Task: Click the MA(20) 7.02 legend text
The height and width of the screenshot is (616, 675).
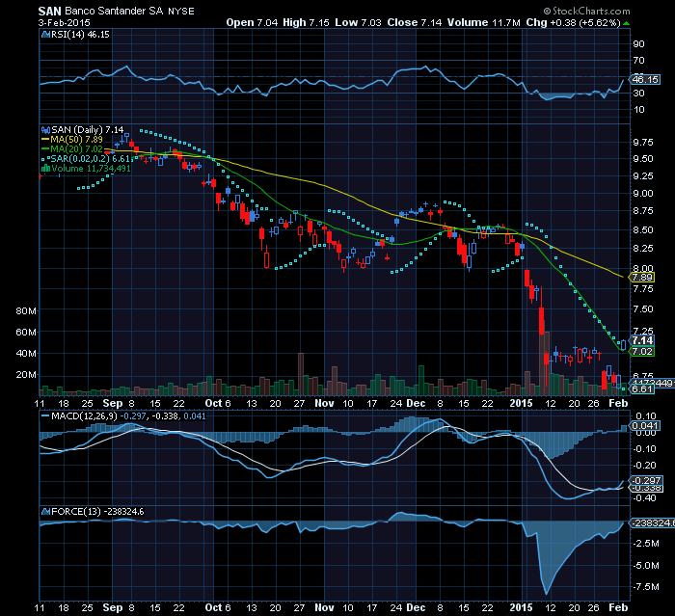Action: tap(76, 149)
